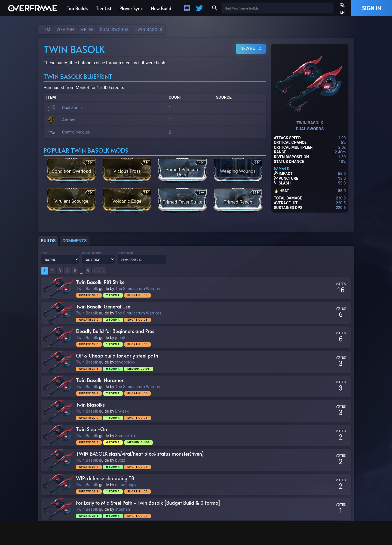
Task: Go to the Item breadcrumb
Action: click(45, 30)
